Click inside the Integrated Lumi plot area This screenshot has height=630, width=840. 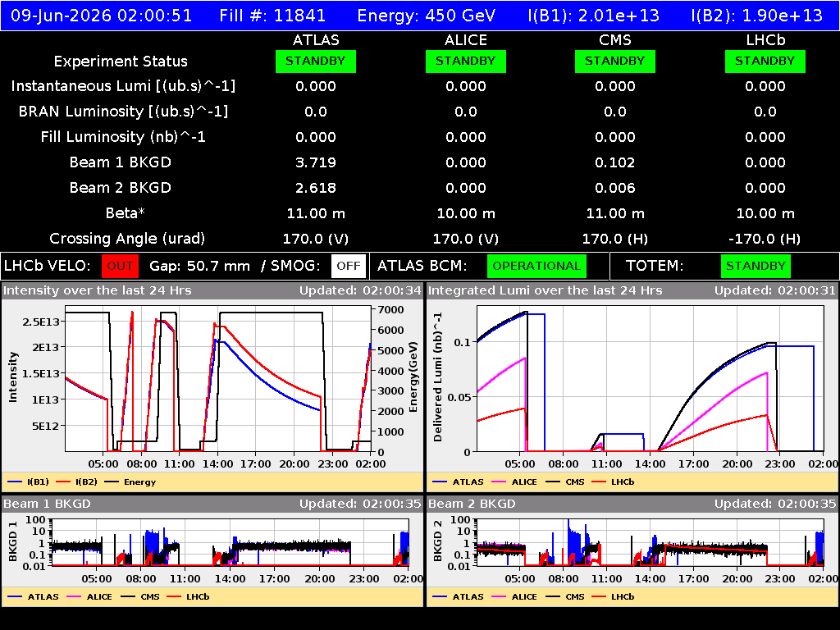[651, 378]
